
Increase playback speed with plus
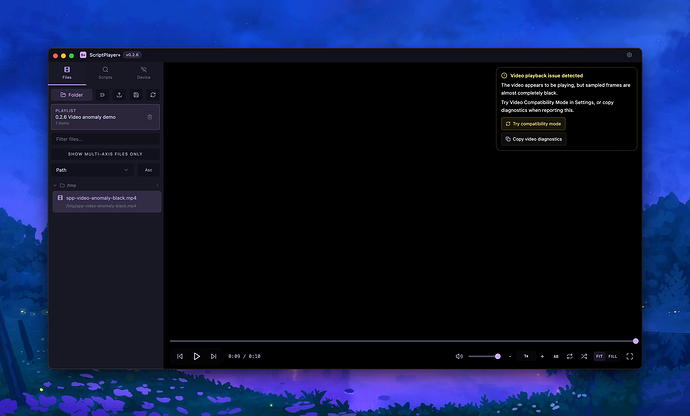pos(542,356)
